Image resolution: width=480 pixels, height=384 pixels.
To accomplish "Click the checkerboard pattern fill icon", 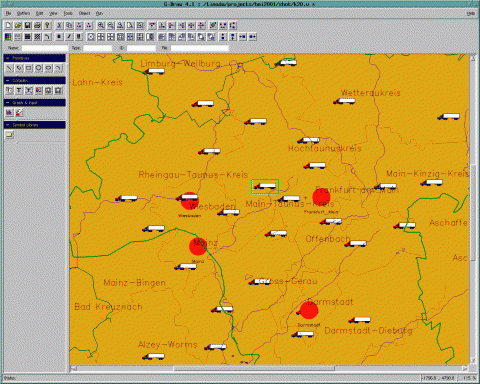I will click(37, 37).
